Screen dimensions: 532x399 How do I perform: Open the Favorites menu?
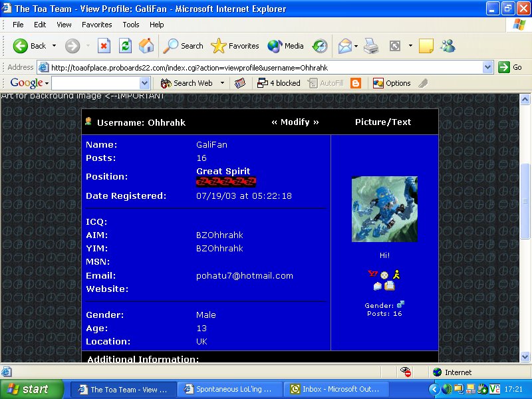[x=96, y=25]
